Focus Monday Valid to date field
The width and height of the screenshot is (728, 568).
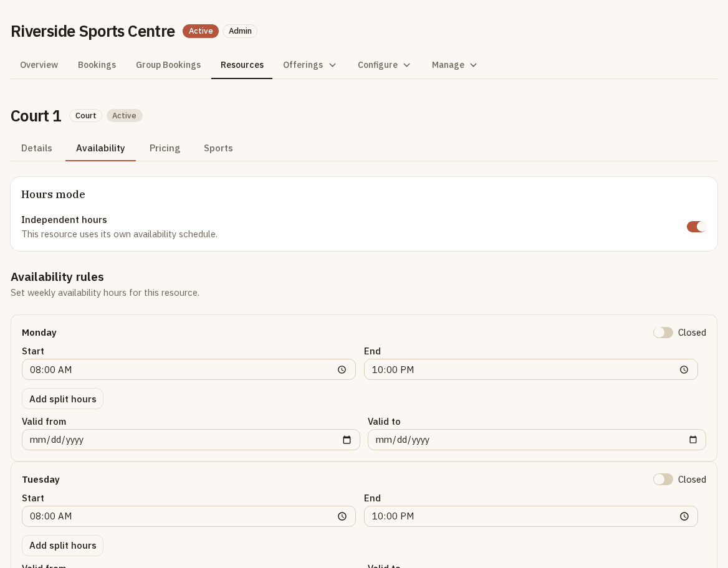(x=537, y=440)
